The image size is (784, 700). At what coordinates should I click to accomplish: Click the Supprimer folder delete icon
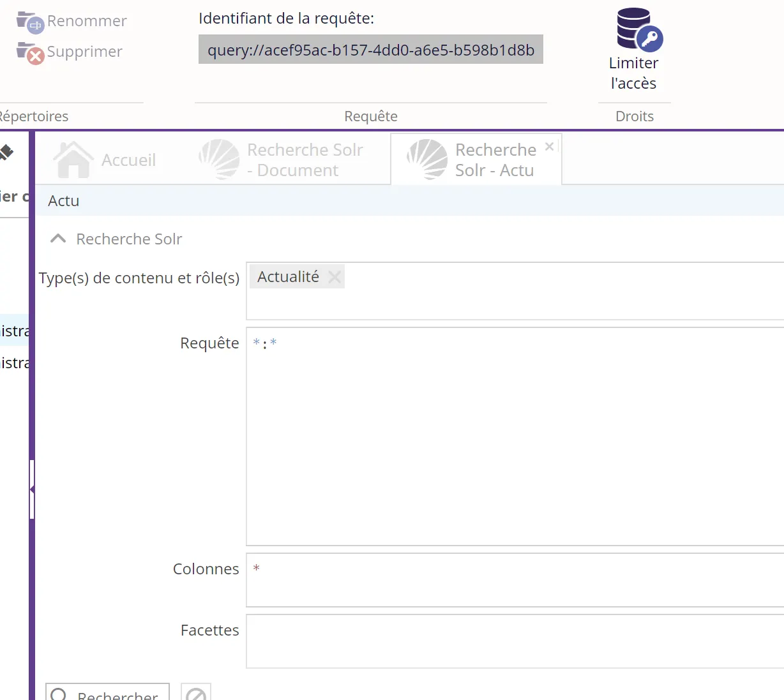click(x=29, y=52)
